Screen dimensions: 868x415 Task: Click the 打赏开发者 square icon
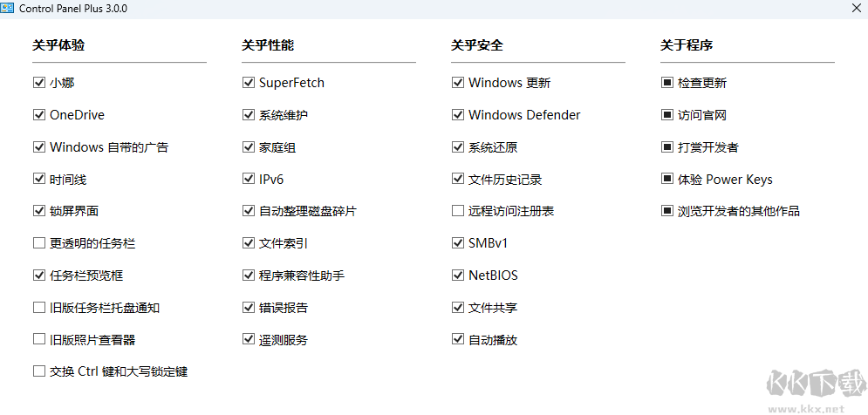pyautogui.click(x=666, y=147)
